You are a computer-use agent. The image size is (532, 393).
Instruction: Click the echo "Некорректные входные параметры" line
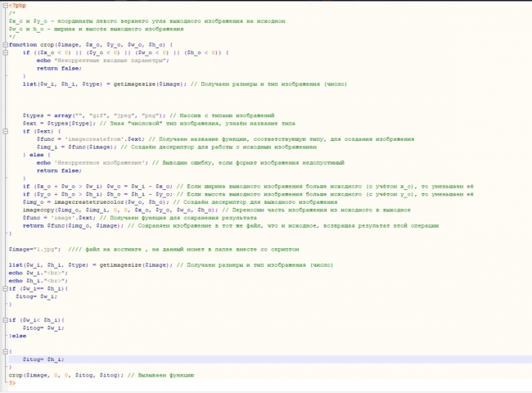click(x=103, y=61)
